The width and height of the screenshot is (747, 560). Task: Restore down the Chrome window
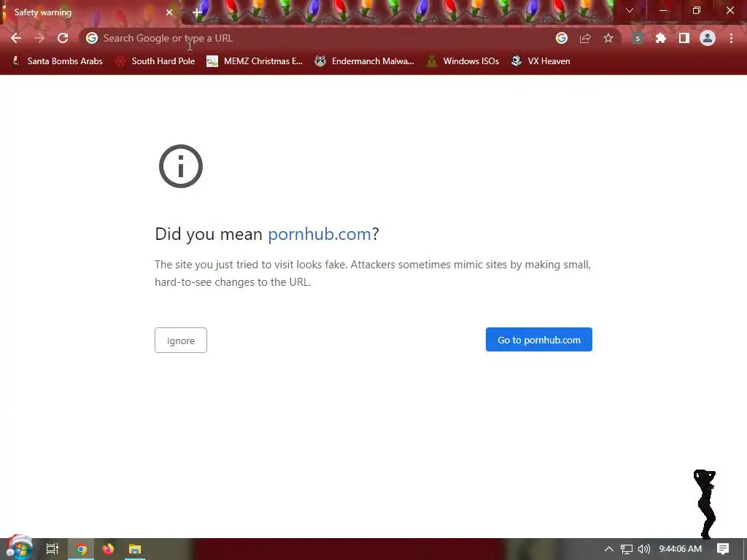pyautogui.click(x=697, y=10)
